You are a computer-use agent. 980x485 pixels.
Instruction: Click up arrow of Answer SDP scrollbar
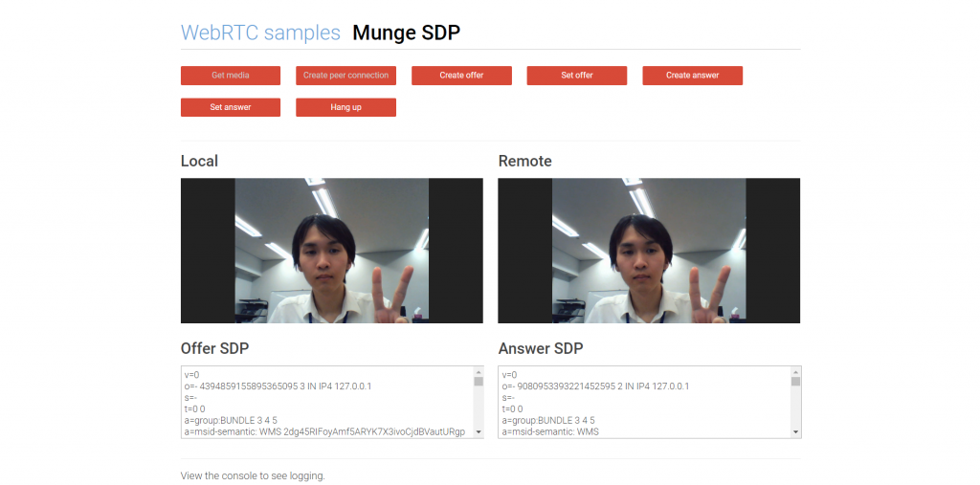795,371
